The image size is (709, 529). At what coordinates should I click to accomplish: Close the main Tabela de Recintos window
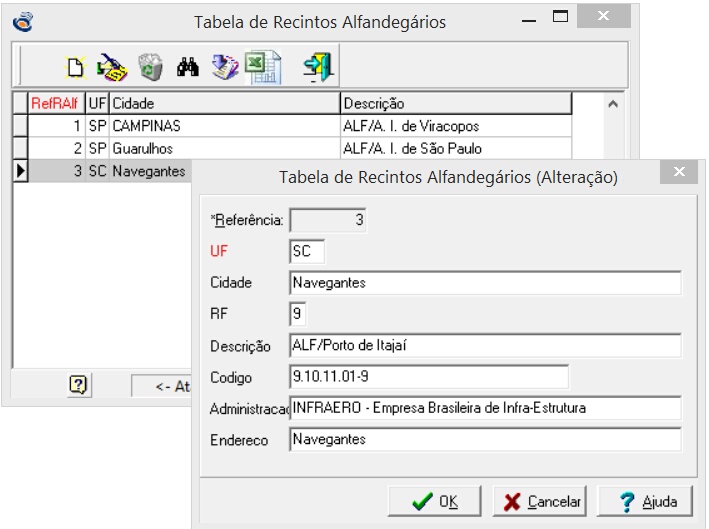pos(604,16)
